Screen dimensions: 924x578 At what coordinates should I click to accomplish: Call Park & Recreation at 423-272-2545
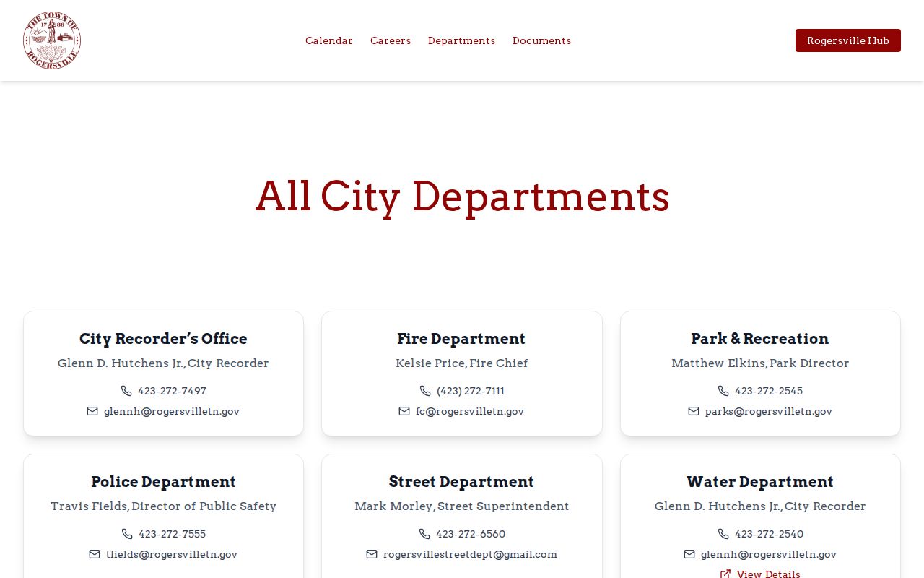click(769, 391)
